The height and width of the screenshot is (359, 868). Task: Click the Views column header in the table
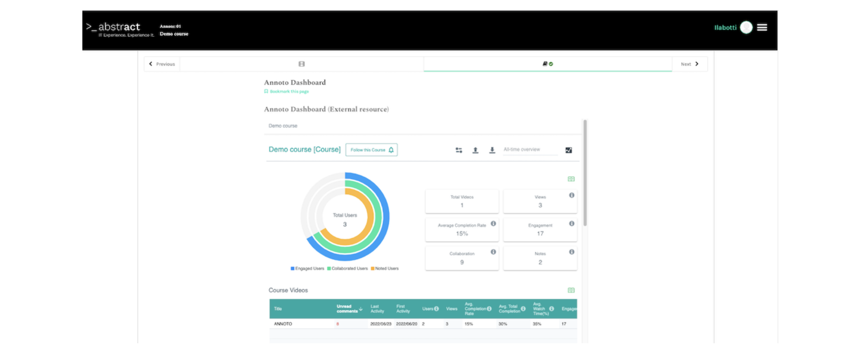click(x=452, y=309)
